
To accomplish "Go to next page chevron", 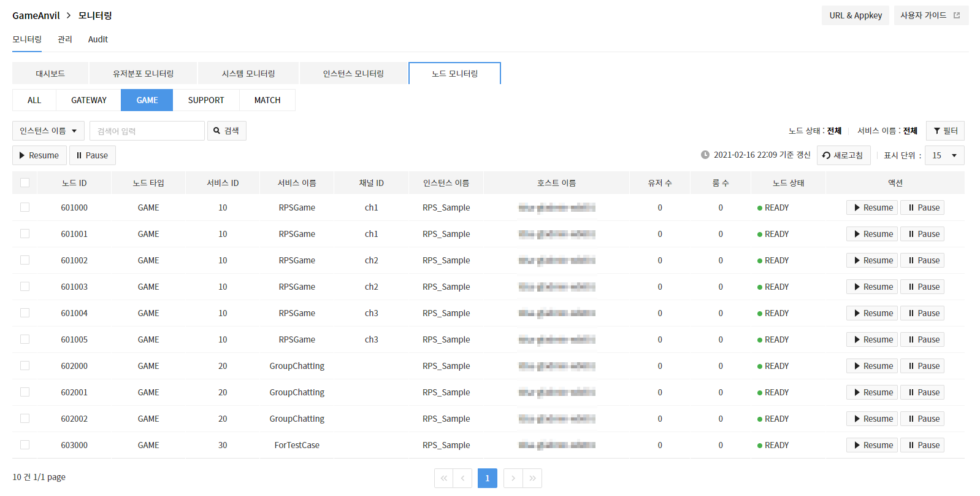I will (513, 478).
